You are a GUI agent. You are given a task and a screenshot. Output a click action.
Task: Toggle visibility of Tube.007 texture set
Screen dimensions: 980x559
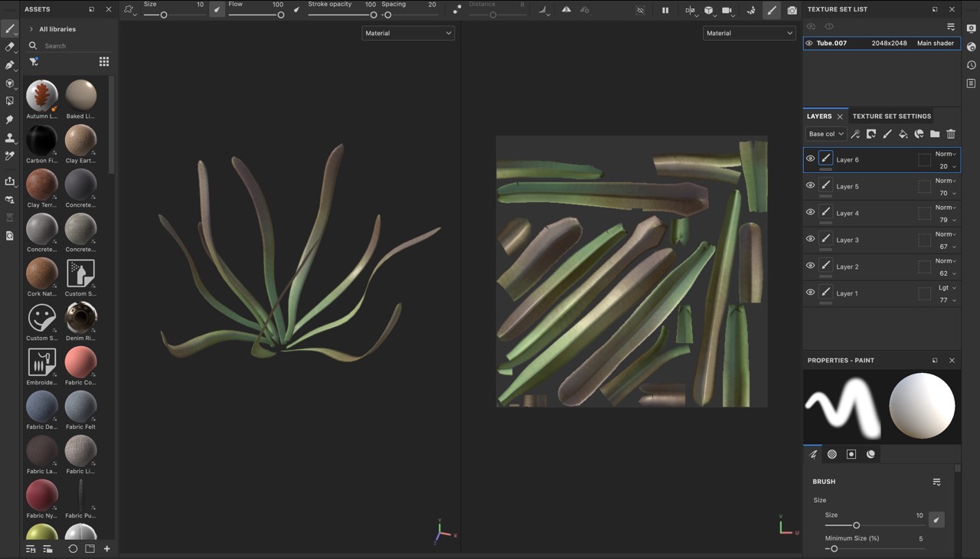(809, 44)
